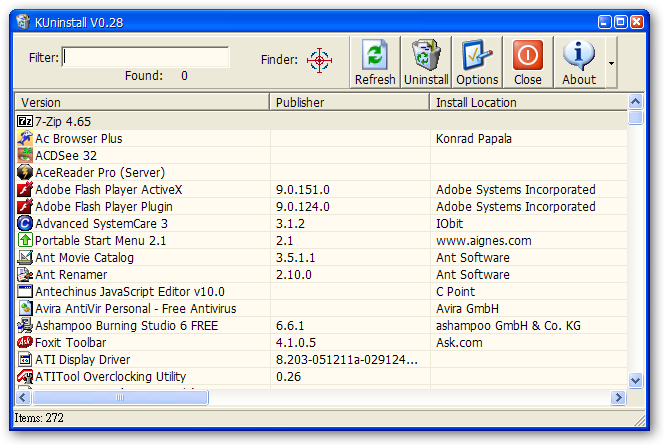Click the Finder crosshair target icon
This screenshot has width=664, height=445.
click(319, 60)
